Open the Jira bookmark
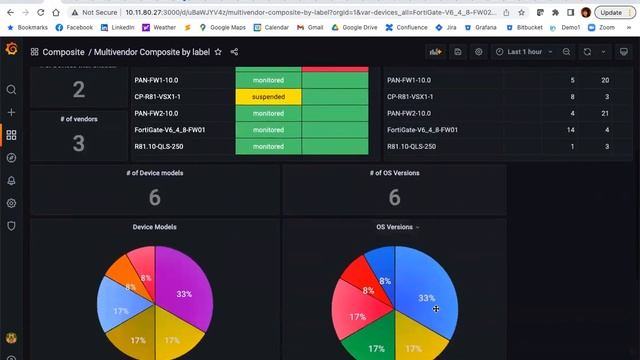 coord(446,27)
